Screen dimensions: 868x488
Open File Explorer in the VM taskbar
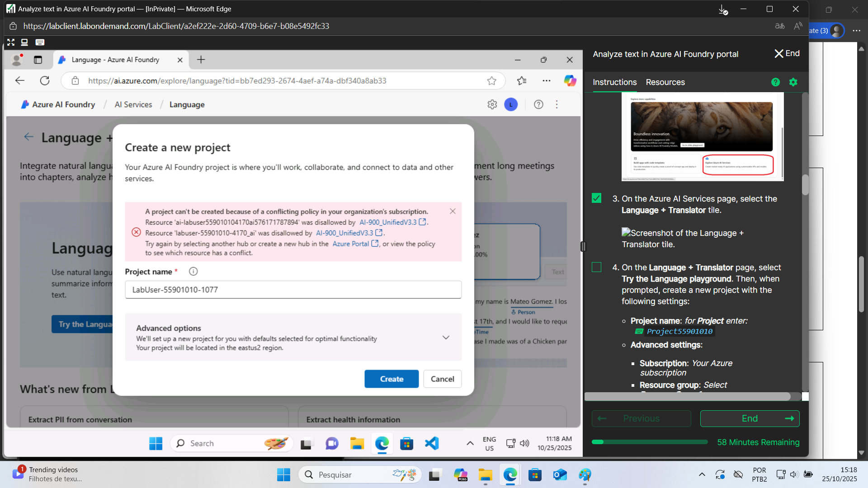tap(357, 444)
